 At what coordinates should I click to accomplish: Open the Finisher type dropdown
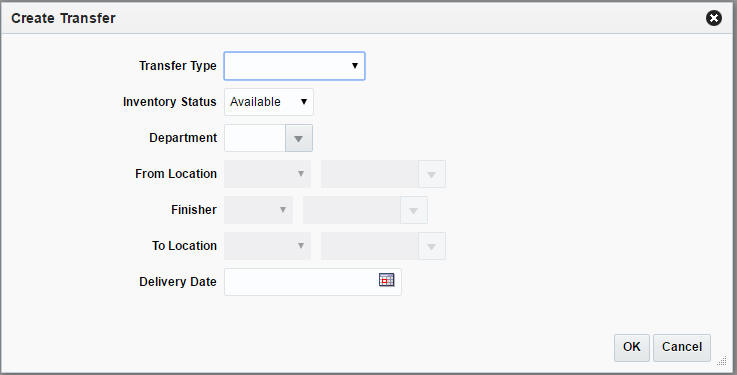(258, 210)
